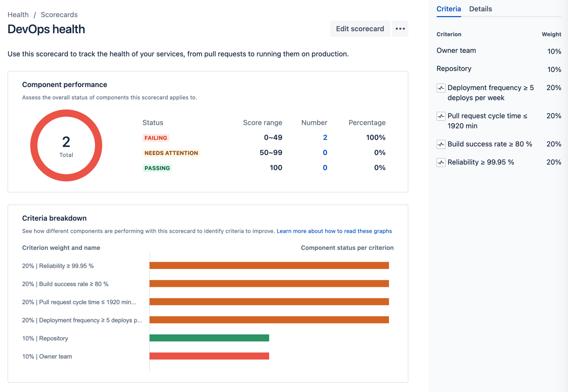The height and width of the screenshot is (392, 568).
Task: Click the orange Reliability bar in the breakdown chart
Action: coord(269,266)
